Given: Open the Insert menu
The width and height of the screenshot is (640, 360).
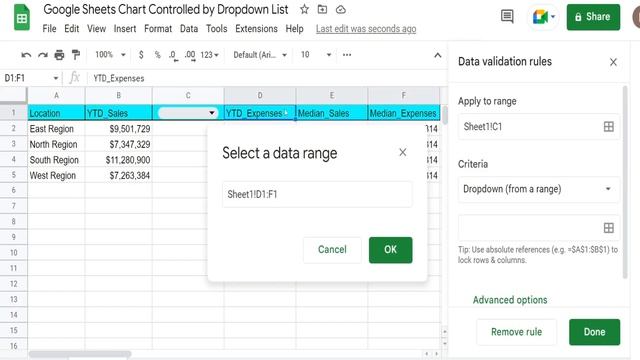Looking at the screenshot, I should pyautogui.click(x=124, y=29).
